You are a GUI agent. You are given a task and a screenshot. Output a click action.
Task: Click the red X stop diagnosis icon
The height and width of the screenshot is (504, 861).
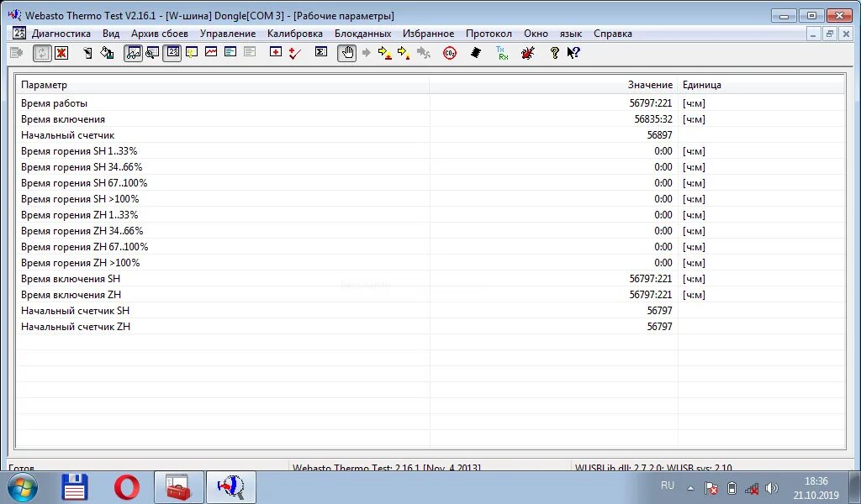coord(61,53)
